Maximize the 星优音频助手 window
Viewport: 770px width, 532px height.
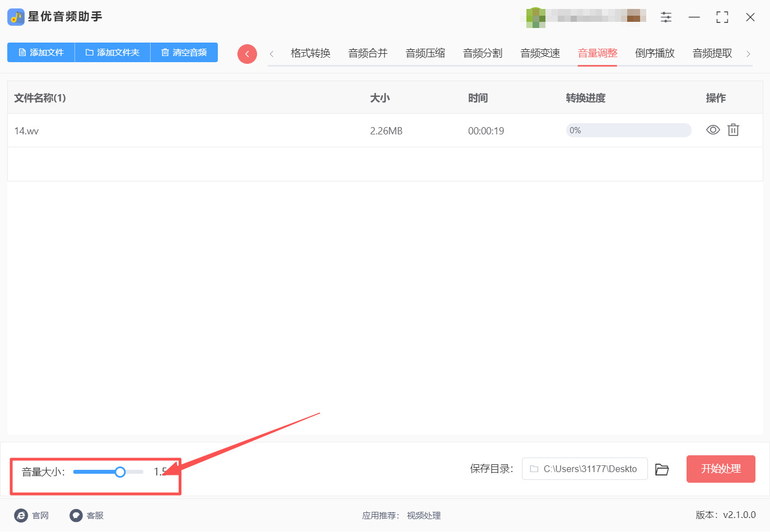coord(722,17)
